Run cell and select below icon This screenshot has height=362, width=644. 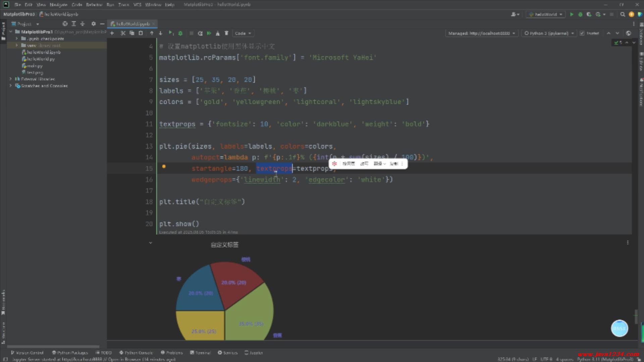pyautogui.click(x=171, y=33)
